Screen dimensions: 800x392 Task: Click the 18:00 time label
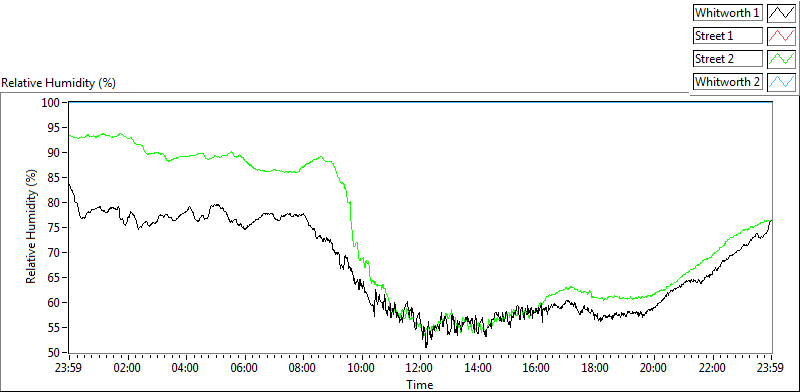point(597,367)
